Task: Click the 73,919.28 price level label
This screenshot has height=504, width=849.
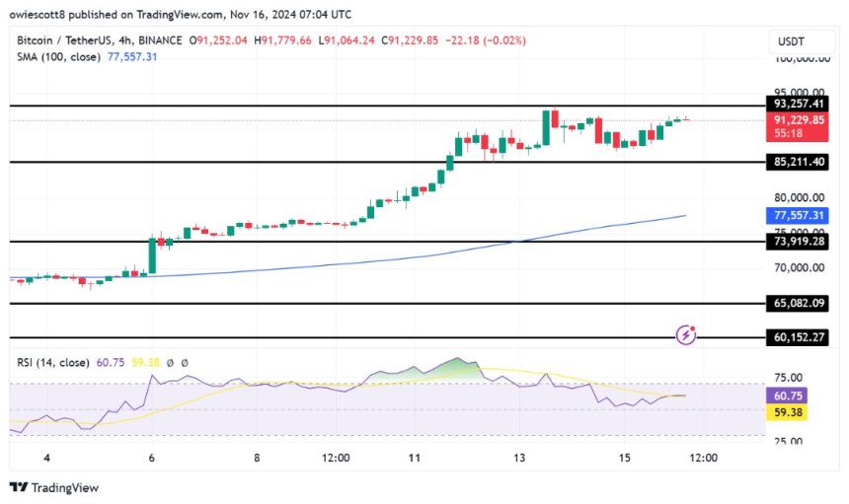Action: click(x=800, y=242)
